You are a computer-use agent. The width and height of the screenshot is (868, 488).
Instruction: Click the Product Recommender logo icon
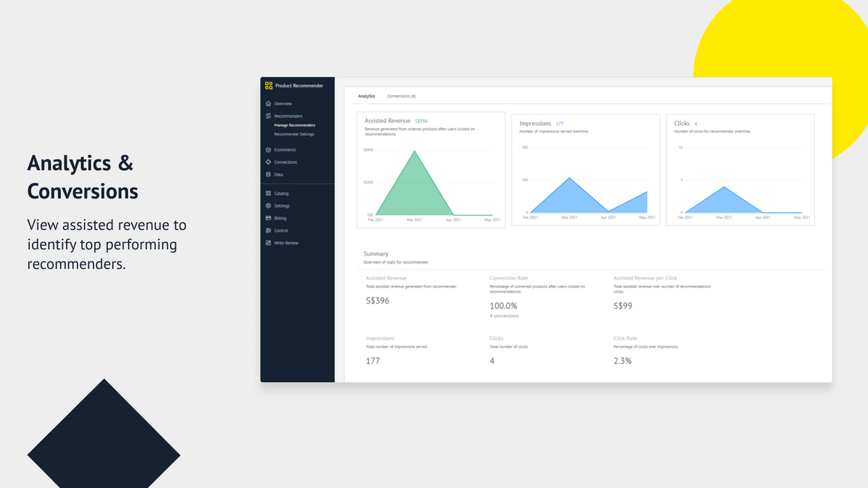269,85
